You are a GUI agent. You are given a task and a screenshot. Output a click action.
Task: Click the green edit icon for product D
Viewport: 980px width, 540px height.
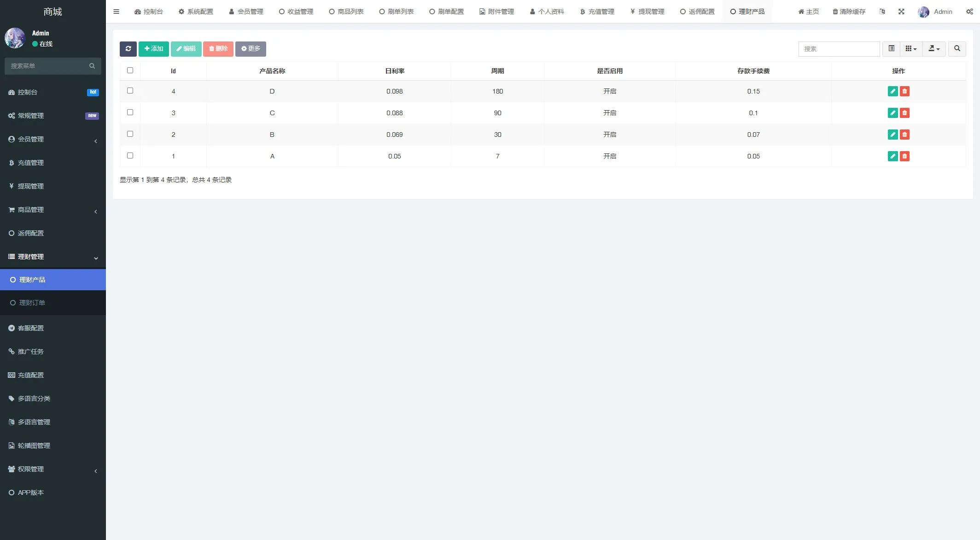tap(892, 91)
